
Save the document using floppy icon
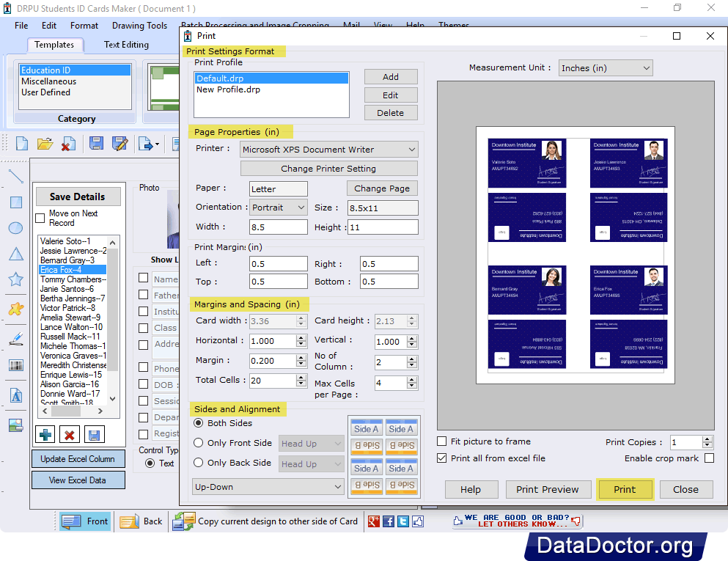[x=96, y=144]
